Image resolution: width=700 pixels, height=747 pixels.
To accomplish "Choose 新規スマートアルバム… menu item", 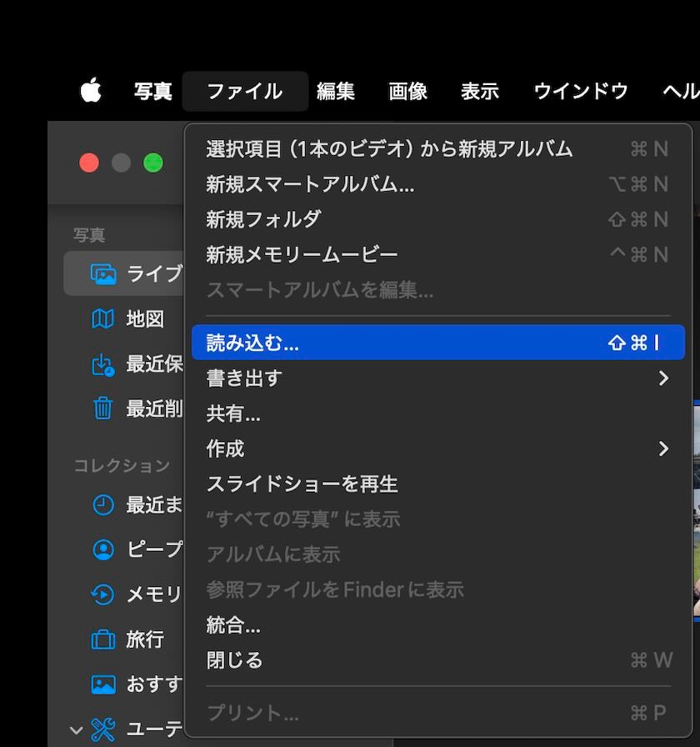I will 438,184.
